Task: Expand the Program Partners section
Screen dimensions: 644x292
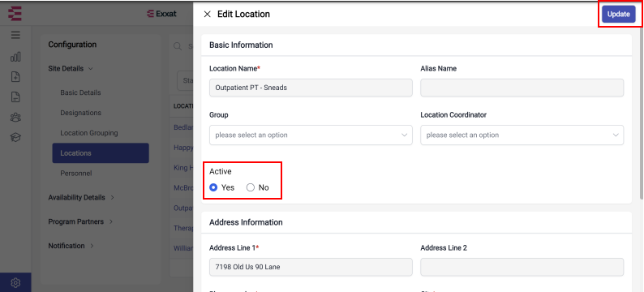Action: click(x=80, y=221)
